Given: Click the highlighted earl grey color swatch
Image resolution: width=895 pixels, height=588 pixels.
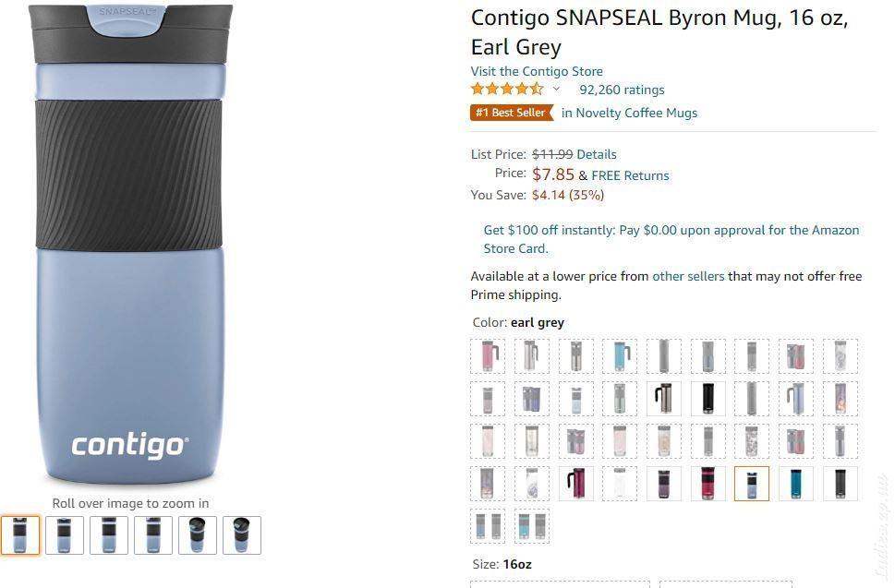Looking at the screenshot, I should pos(751,484).
